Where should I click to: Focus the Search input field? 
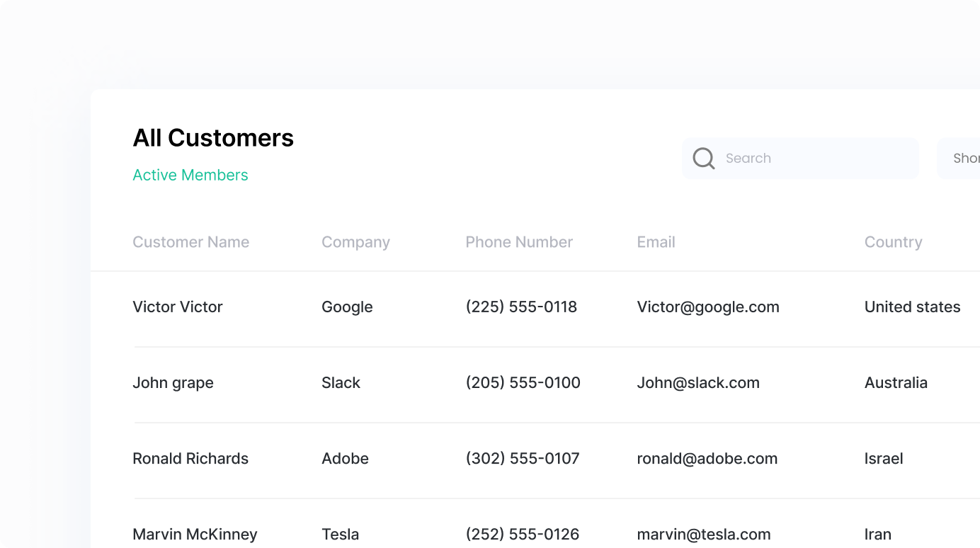tap(801, 158)
